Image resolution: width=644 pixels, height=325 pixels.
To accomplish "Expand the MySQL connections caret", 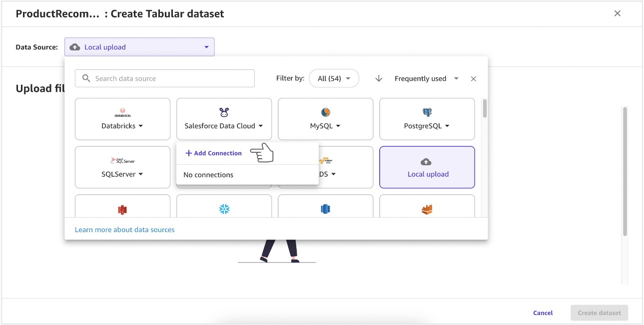I will click(x=338, y=126).
